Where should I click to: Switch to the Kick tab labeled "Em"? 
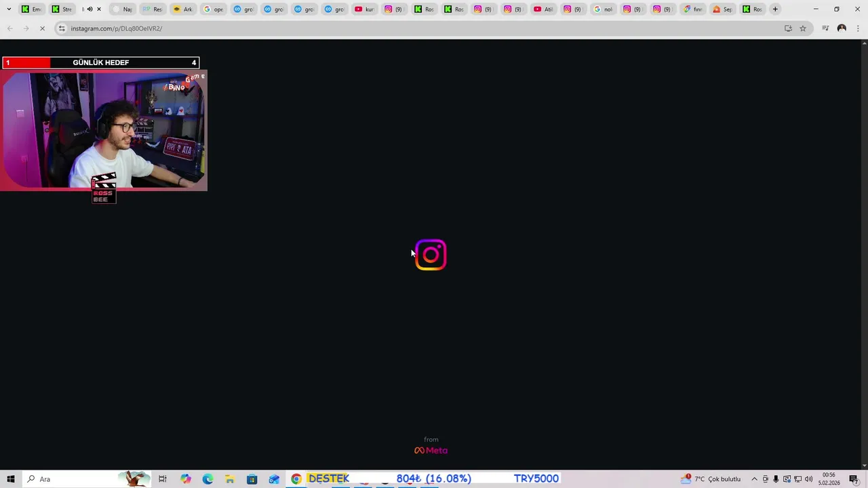(x=32, y=9)
